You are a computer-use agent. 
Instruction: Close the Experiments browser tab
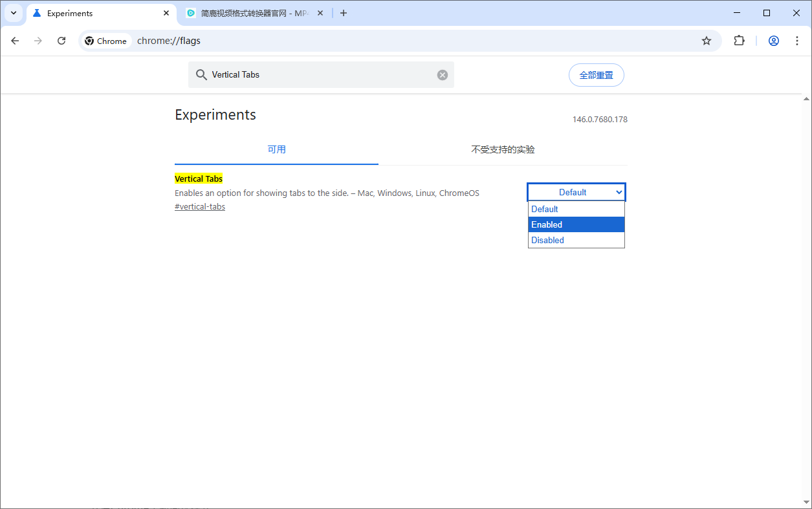[x=166, y=13]
